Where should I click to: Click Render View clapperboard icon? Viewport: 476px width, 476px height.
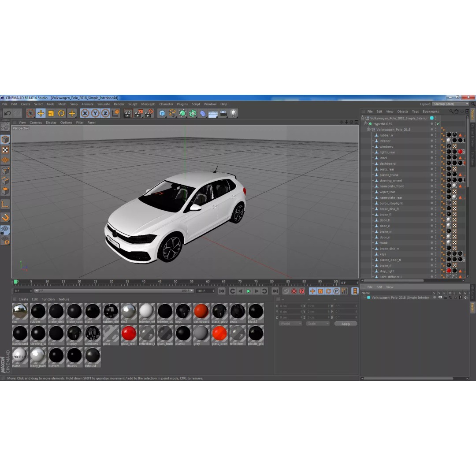(x=128, y=113)
